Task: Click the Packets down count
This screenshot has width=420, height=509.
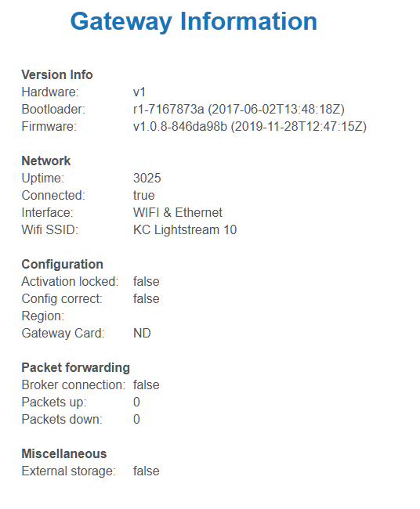Action: pyautogui.click(x=136, y=420)
